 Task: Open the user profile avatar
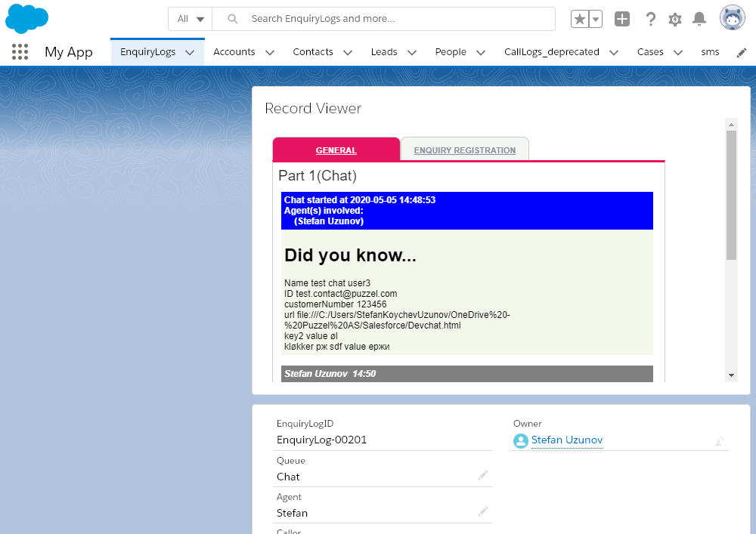tap(732, 19)
